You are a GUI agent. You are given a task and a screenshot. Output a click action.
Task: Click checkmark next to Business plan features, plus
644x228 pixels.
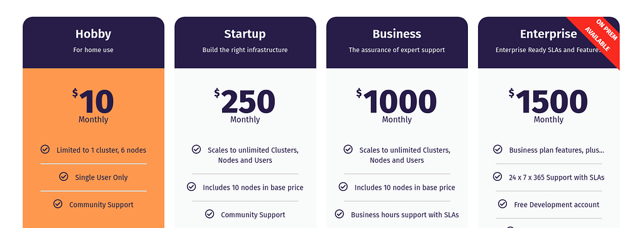click(498, 149)
